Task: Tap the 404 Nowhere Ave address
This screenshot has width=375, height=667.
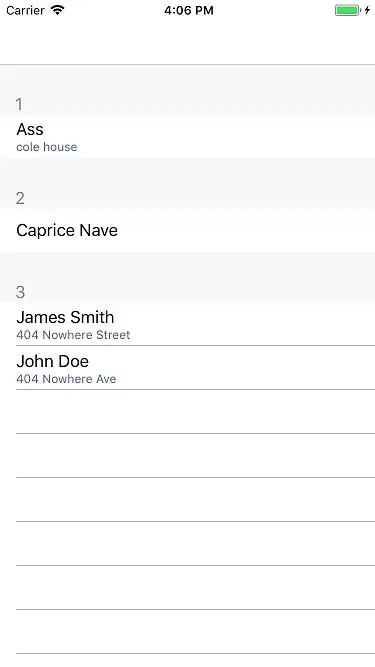Action: (x=66, y=379)
